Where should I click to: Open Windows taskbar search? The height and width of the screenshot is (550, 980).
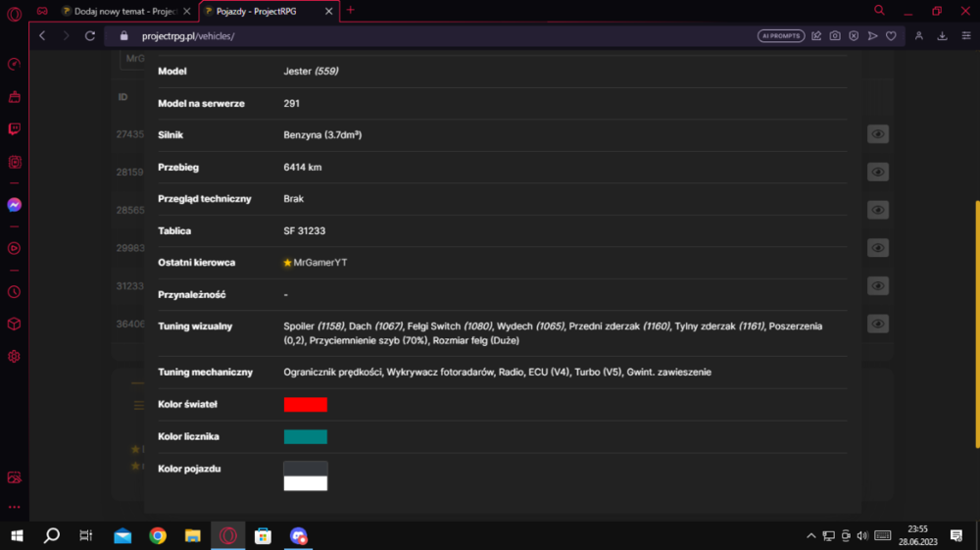pyautogui.click(x=51, y=535)
